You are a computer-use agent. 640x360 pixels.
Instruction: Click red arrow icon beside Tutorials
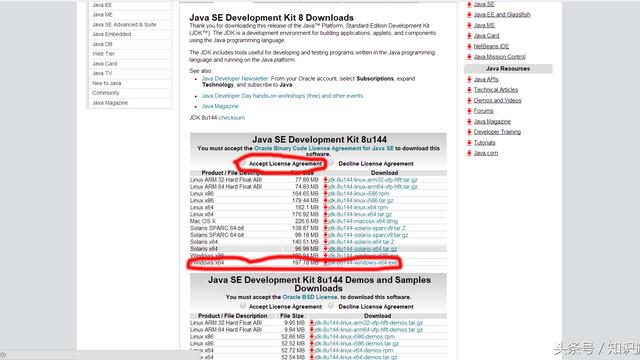[469, 142]
